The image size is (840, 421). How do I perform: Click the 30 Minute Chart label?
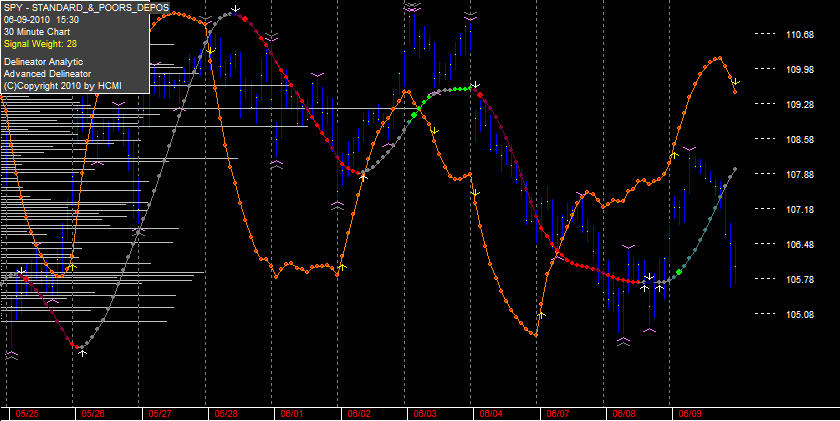click(37, 32)
